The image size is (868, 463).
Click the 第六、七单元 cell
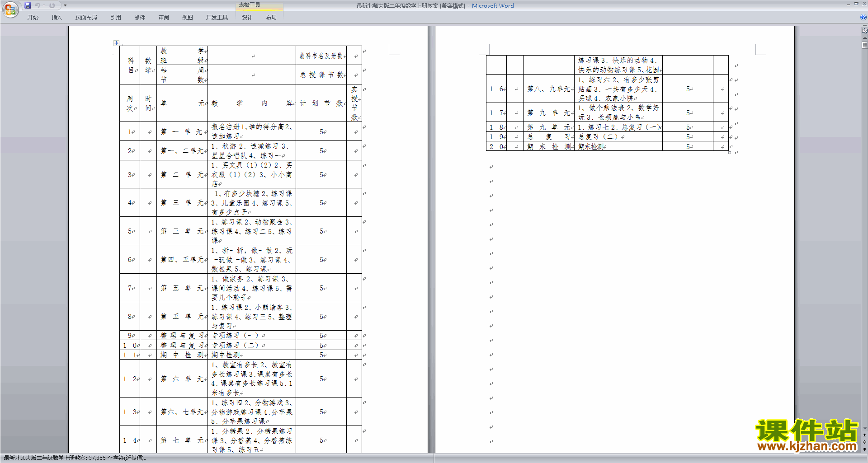tap(182, 412)
